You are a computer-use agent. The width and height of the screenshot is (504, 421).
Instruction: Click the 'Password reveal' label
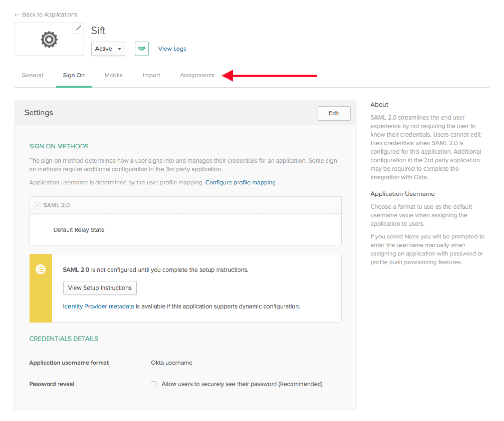tap(52, 384)
